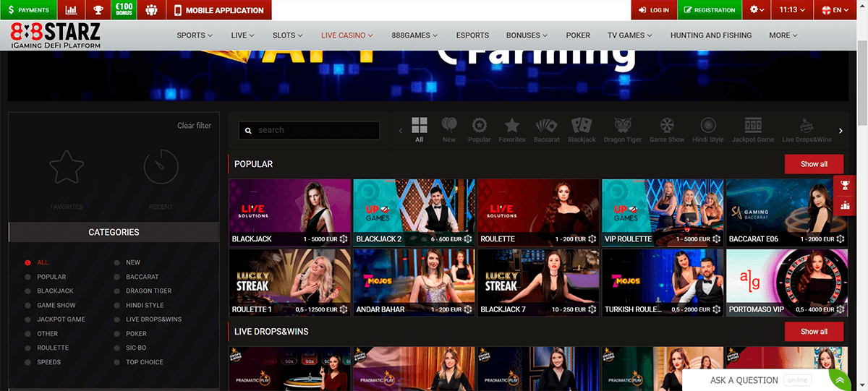Filter by the Blackjack cards icon
Image resolution: width=868 pixels, height=391 pixels.
tap(582, 129)
